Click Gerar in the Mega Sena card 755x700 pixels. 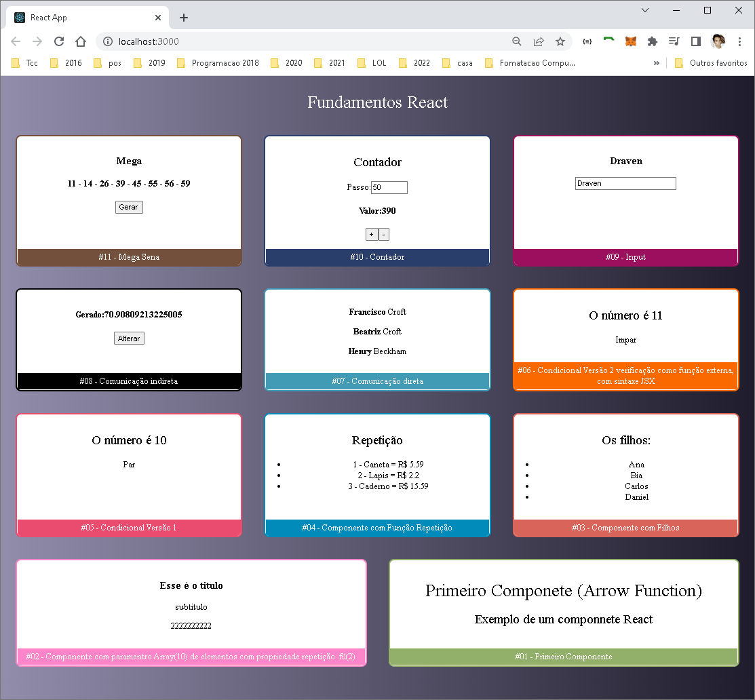pyautogui.click(x=129, y=207)
